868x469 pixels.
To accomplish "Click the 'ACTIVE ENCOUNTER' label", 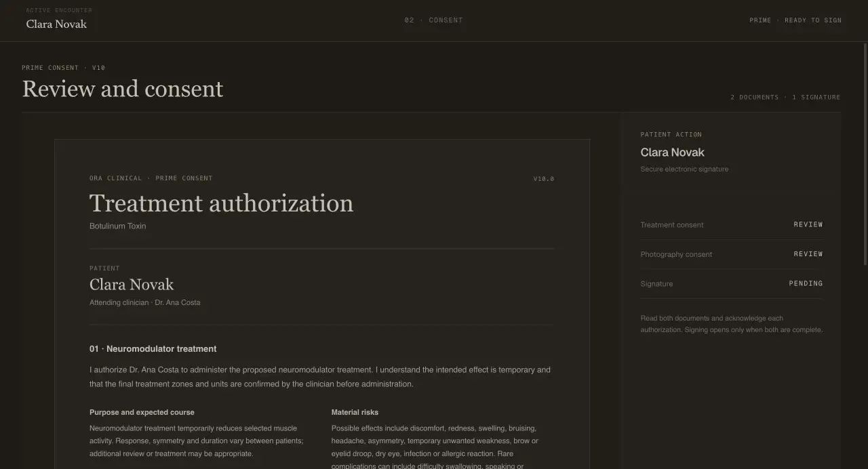I will tap(59, 10).
